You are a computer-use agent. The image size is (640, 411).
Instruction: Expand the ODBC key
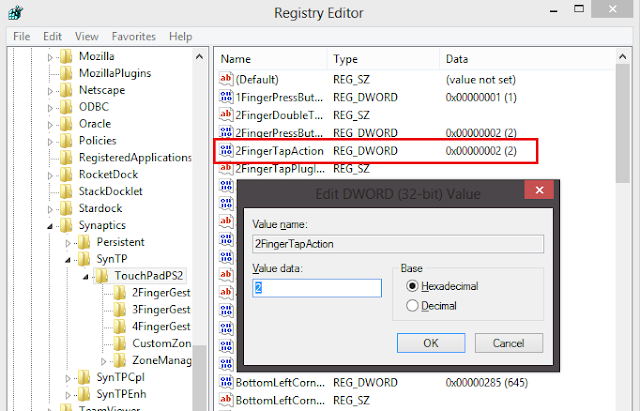pos(50,108)
